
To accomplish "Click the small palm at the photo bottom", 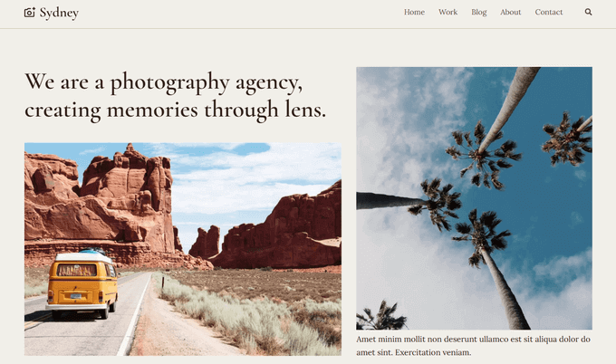I will [381, 315].
